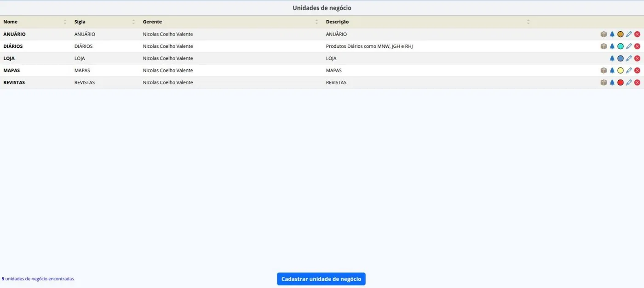Click the pencil icon for DIÁRIOS
644x288 pixels.
[x=629, y=46]
